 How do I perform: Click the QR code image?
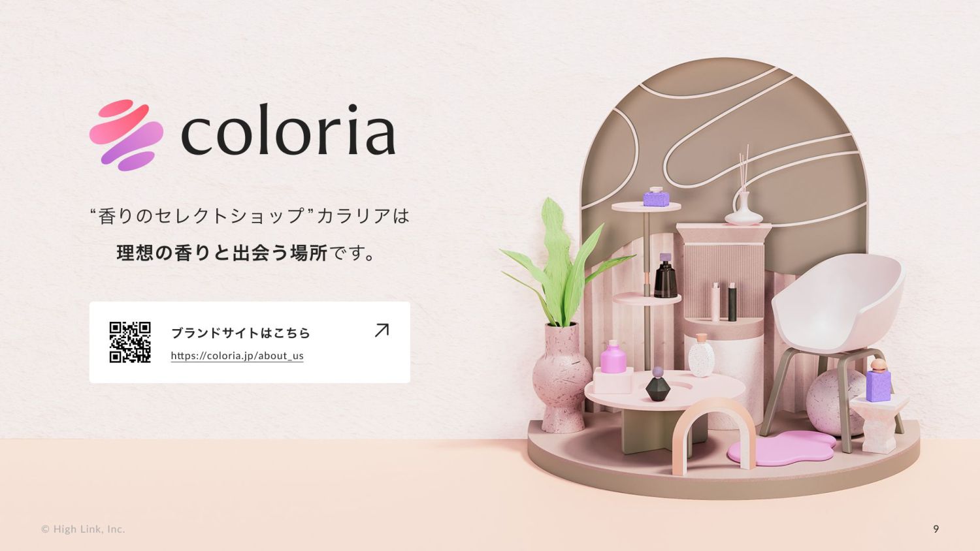[x=130, y=342]
